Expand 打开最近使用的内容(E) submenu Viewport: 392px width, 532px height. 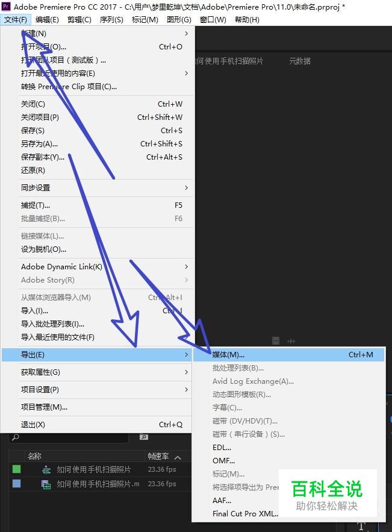point(98,74)
